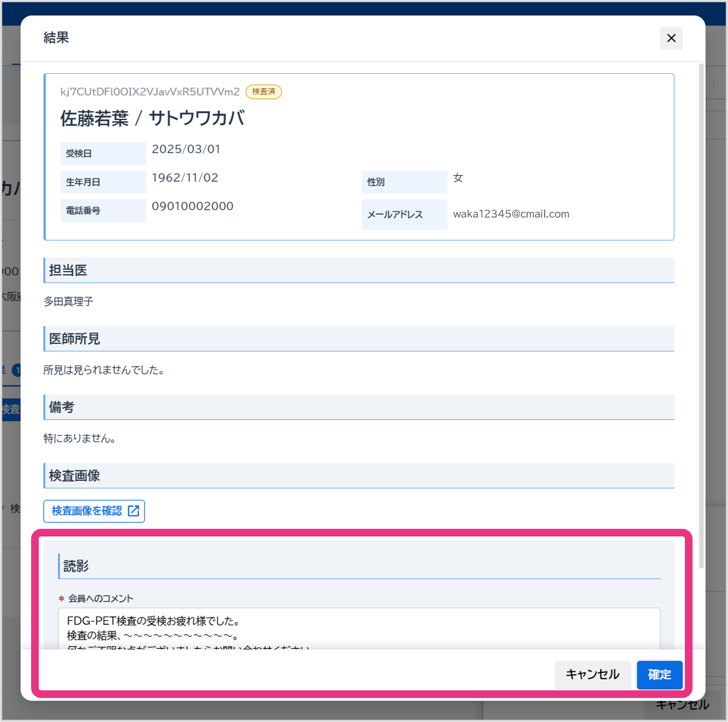Click the 生年月日 value 1962/11/02

185,178
